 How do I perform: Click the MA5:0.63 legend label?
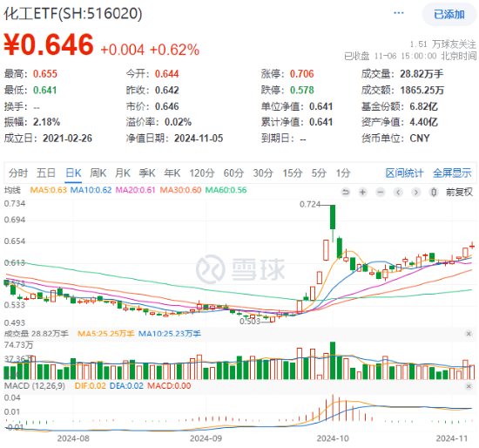click(x=48, y=190)
